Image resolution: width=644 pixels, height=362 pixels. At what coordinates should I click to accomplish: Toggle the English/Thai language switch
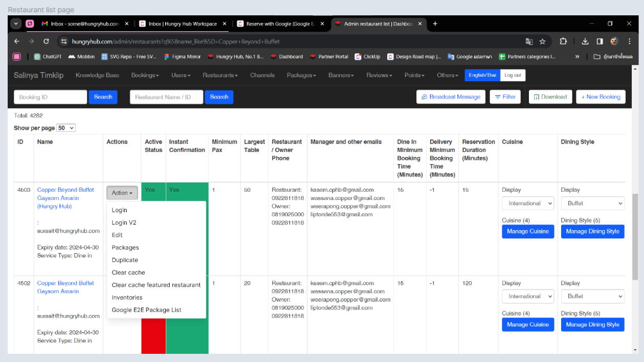(x=482, y=75)
